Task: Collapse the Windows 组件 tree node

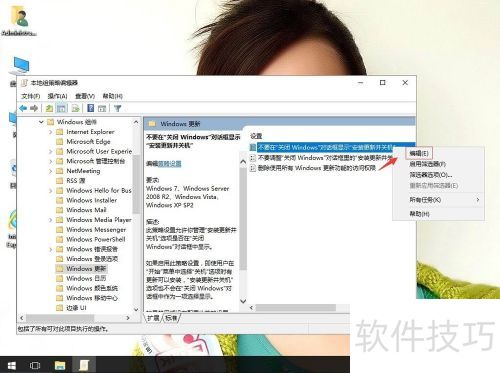Action: click(x=41, y=122)
